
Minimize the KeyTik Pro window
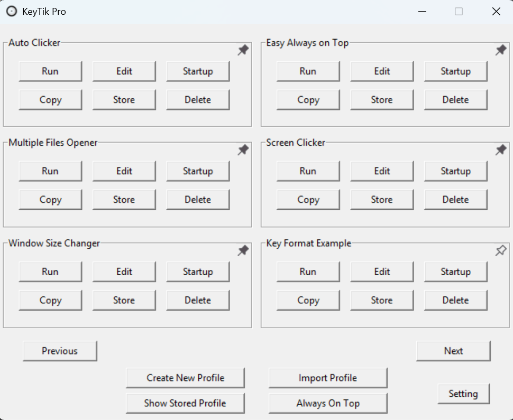[423, 12]
